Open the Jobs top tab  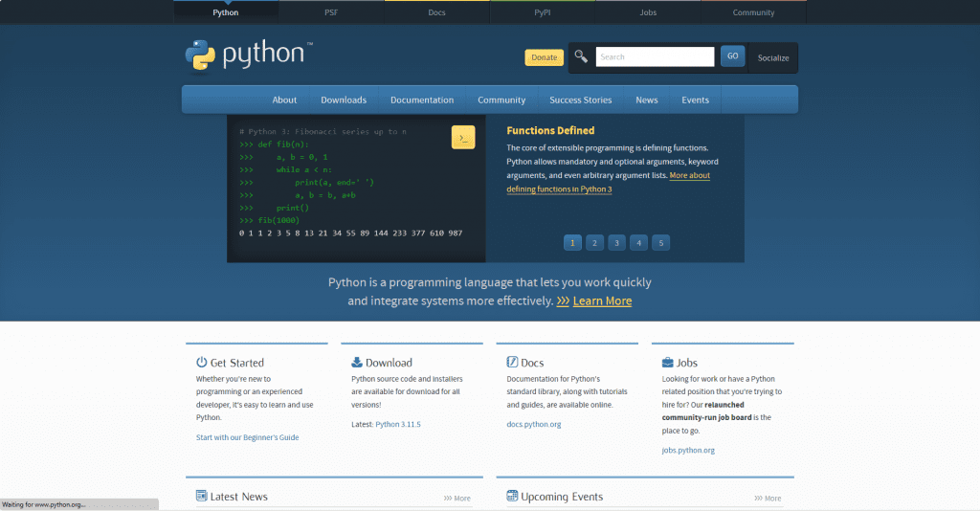[648, 12]
